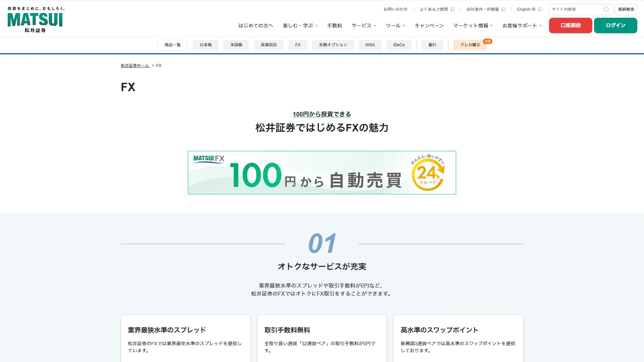Select the 先物オプション tab
Viewport: 644px width, 362px height.
333,45
